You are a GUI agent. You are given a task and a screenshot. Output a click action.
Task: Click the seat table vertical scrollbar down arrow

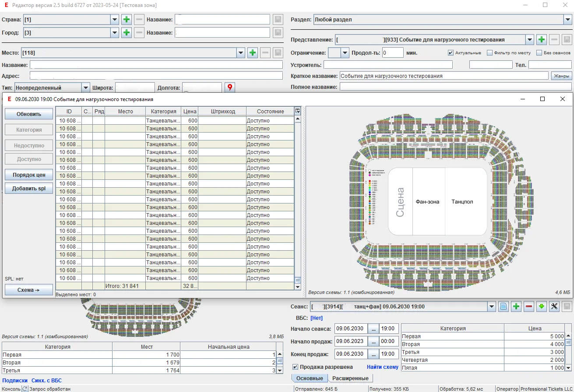pos(298,287)
